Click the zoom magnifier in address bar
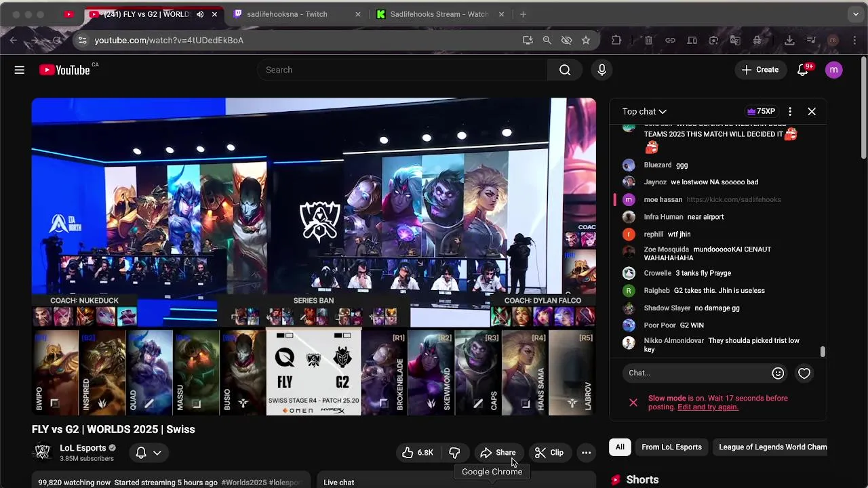Screen dimensions: 868x488 (x=547, y=41)
